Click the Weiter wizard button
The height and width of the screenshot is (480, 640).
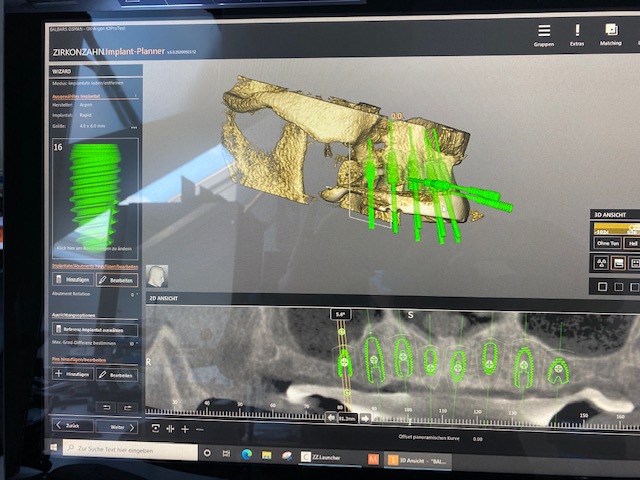click(120, 427)
